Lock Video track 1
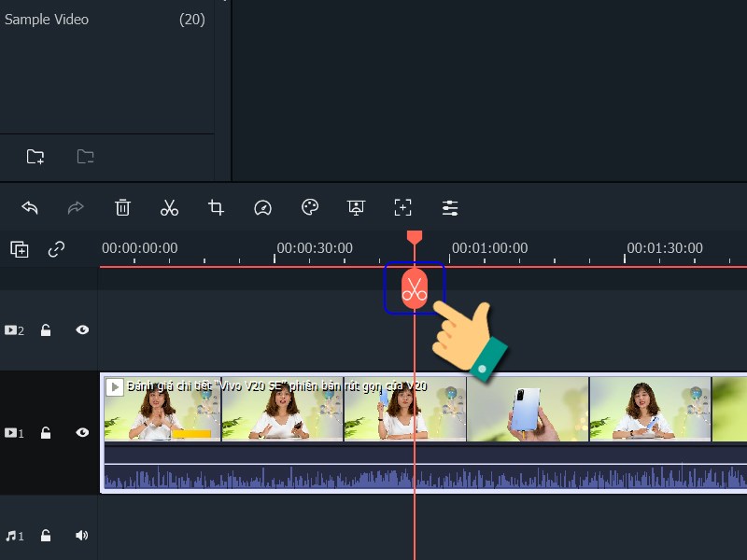Viewport: 747px width, 560px height. (46, 432)
